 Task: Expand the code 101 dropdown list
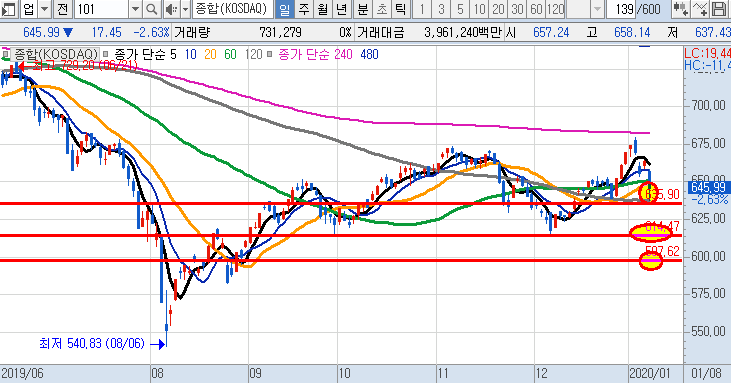click(x=135, y=9)
